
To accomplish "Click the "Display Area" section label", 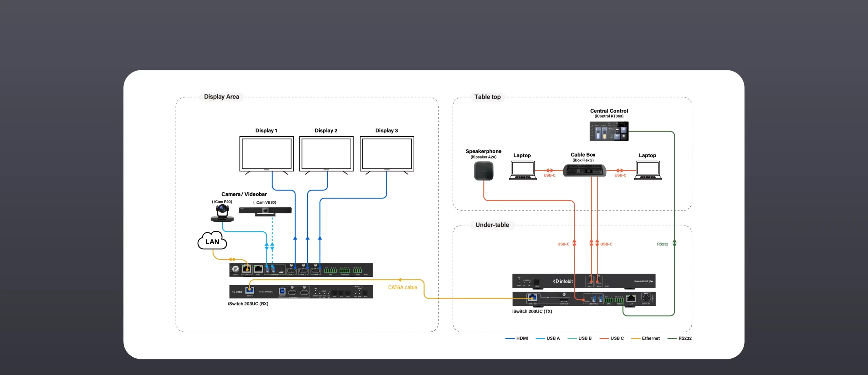I will [221, 97].
